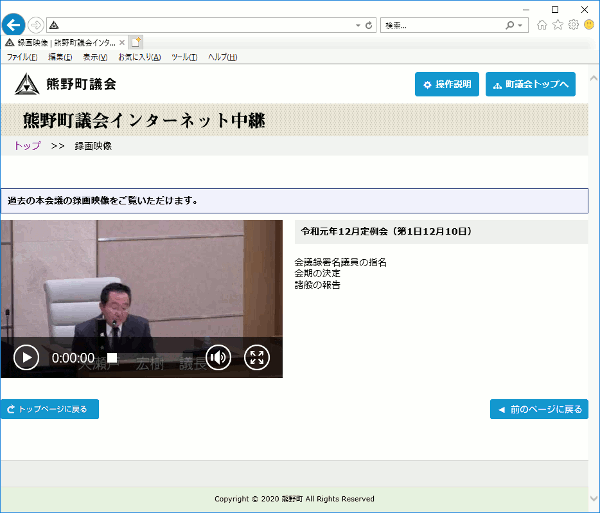The width and height of the screenshot is (600, 513).
Task: Click the 会議録署名議員の指名 text
Action: pyautogui.click(x=341, y=262)
